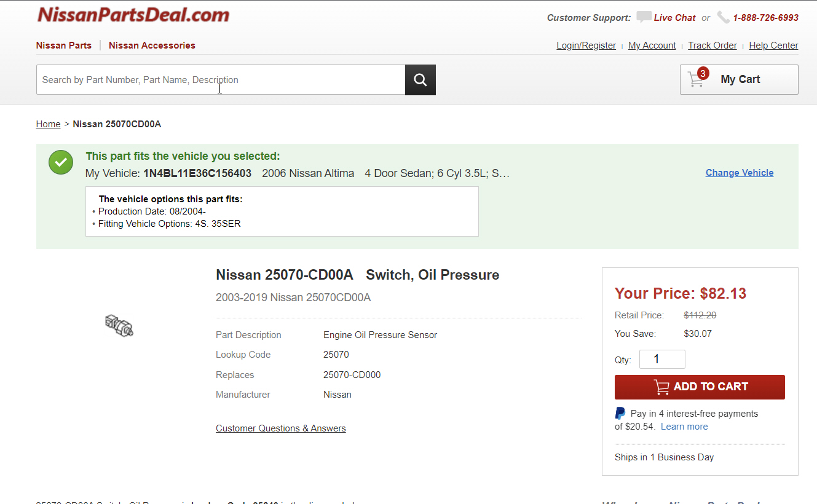The height and width of the screenshot is (504, 817).
Task: Go to Login/Register page
Action: point(586,45)
